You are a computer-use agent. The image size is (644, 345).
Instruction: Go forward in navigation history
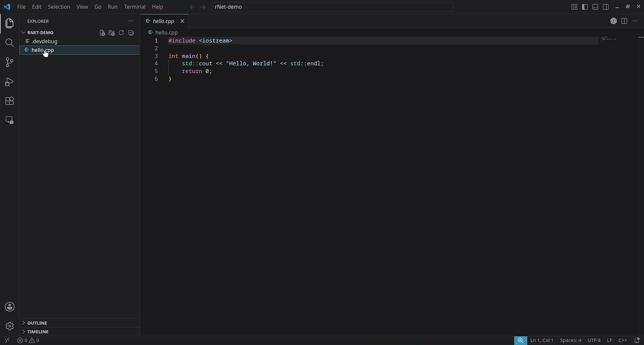coord(203,7)
